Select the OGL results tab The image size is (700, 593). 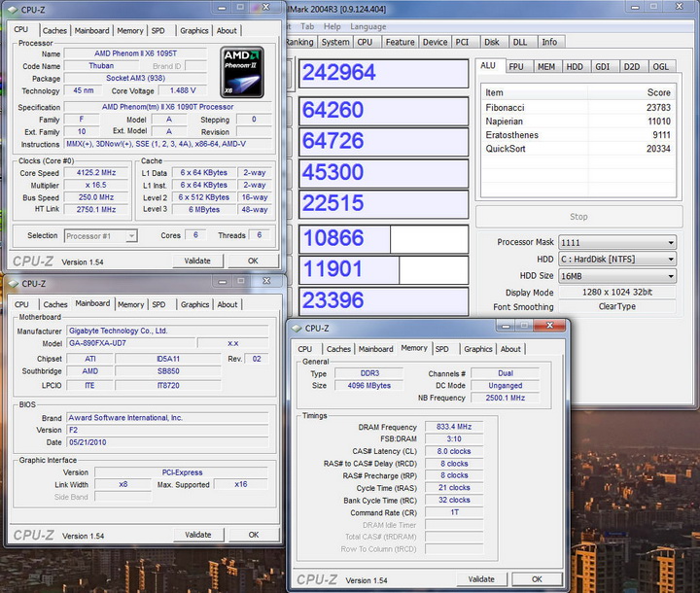click(661, 66)
